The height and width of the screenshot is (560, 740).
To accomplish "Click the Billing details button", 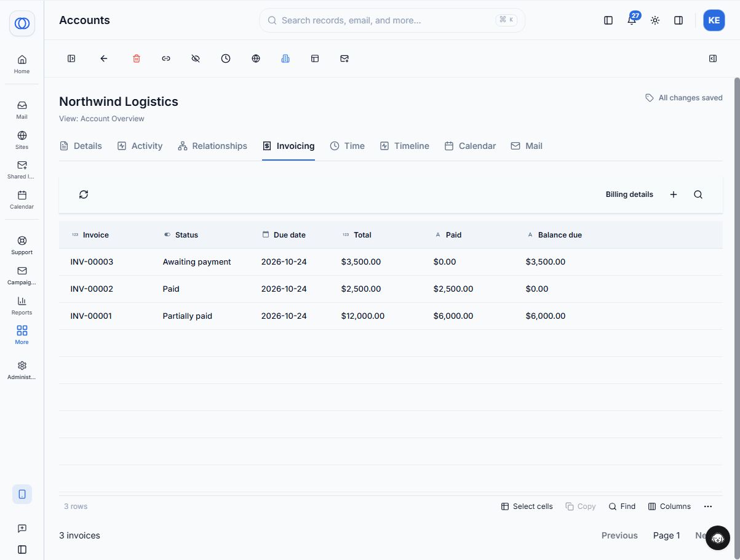I will click(629, 194).
